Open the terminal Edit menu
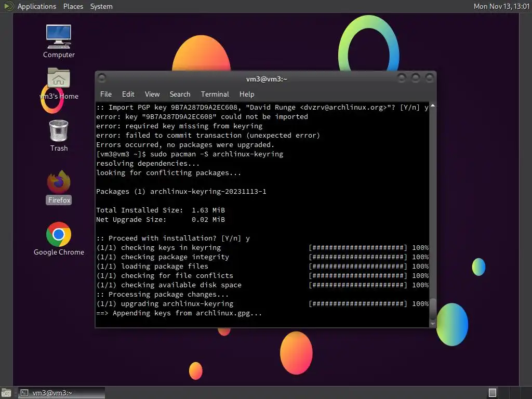 pos(128,95)
